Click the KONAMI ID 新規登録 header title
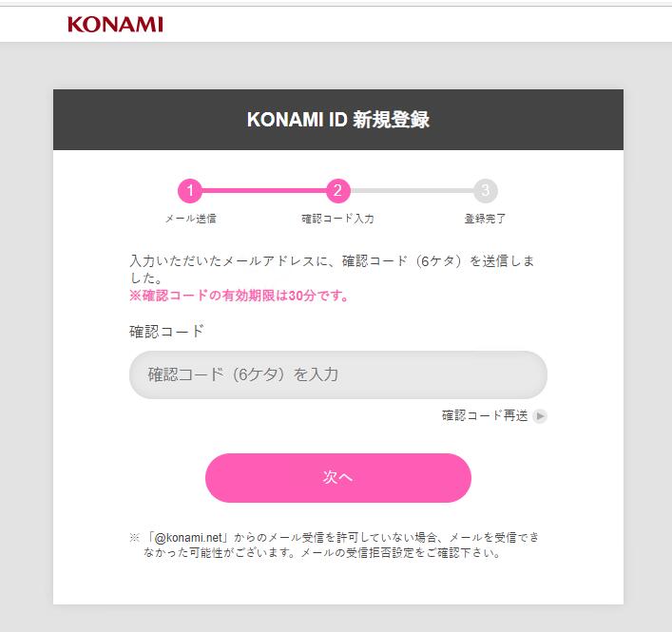 (337, 121)
